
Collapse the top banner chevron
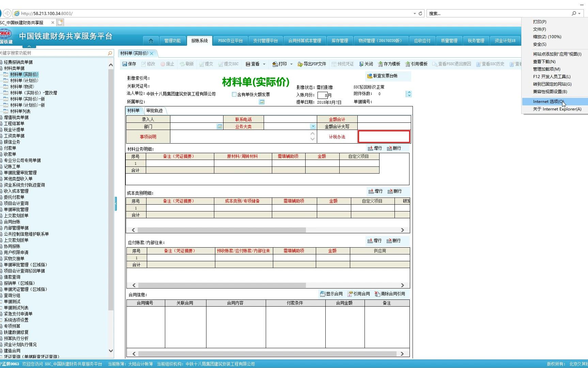(x=29, y=46)
